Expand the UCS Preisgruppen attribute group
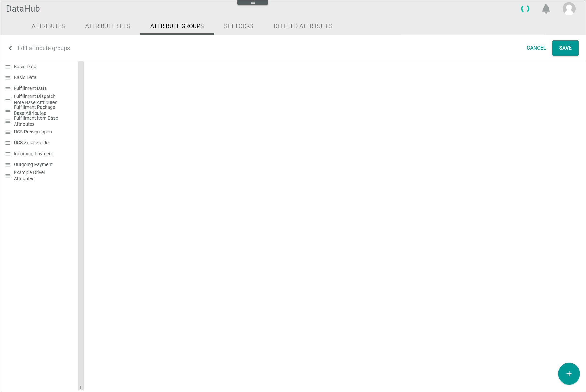Viewport: 586px width, 392px height. tap(33, 132)
